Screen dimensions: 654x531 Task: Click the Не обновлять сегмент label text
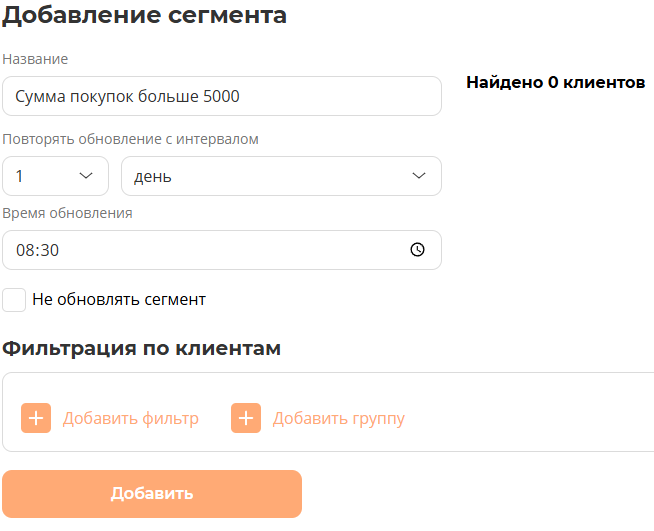[119, 299]
